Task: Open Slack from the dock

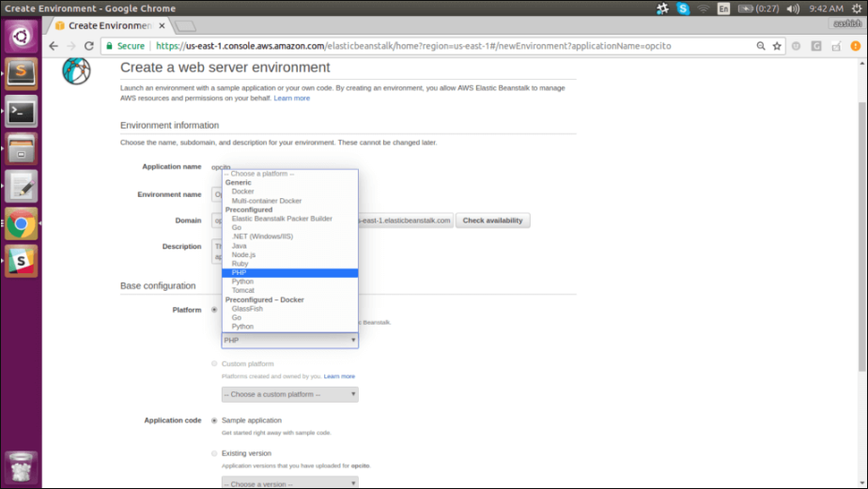Action: (21, 261)
